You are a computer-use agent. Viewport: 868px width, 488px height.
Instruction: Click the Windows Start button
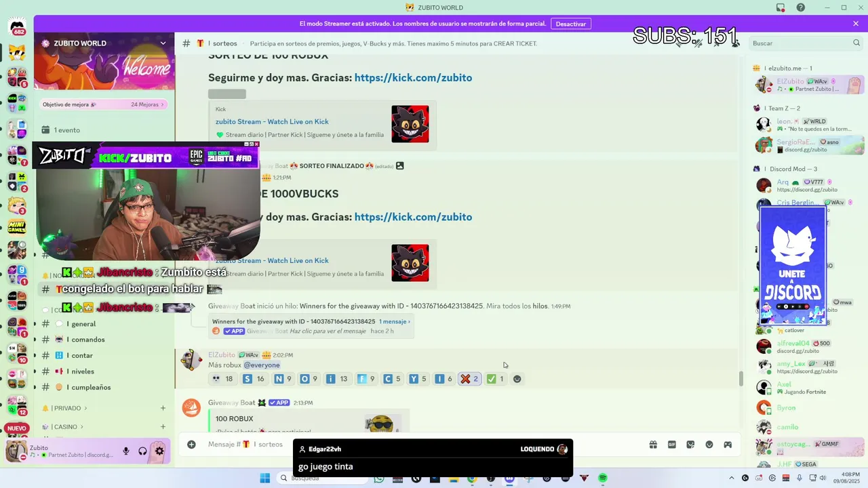click(264, 478)
